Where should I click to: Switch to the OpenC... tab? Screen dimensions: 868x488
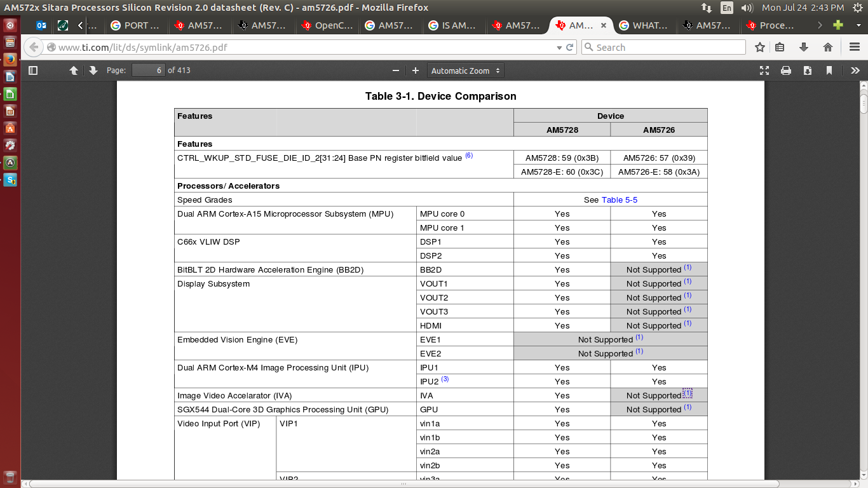pyautogui.click(x=327, y=25)
